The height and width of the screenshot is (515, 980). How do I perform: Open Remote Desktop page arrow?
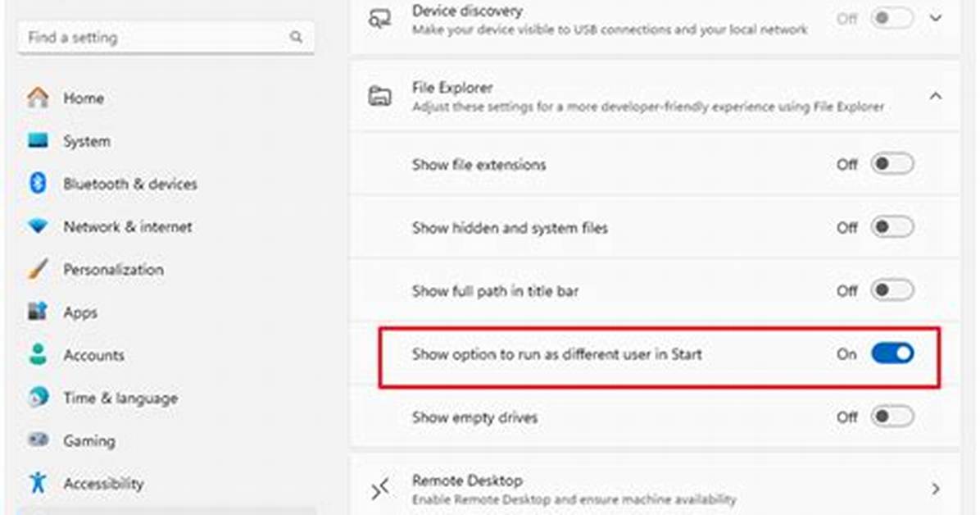[x=936, y=489]
